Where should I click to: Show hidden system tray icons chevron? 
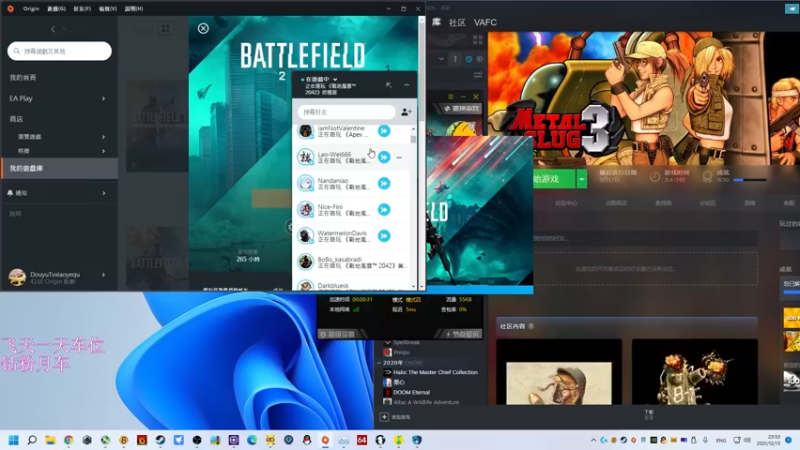(x=593, y=440)
